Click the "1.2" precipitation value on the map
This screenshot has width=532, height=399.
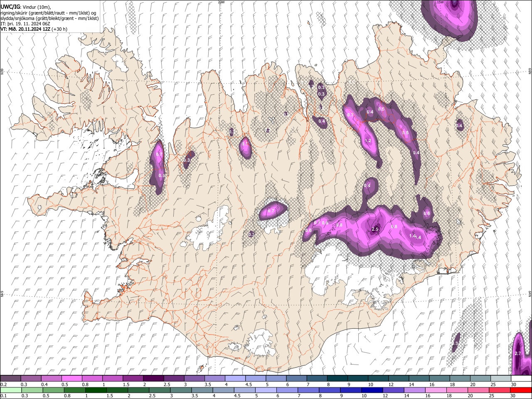[368, 141]
